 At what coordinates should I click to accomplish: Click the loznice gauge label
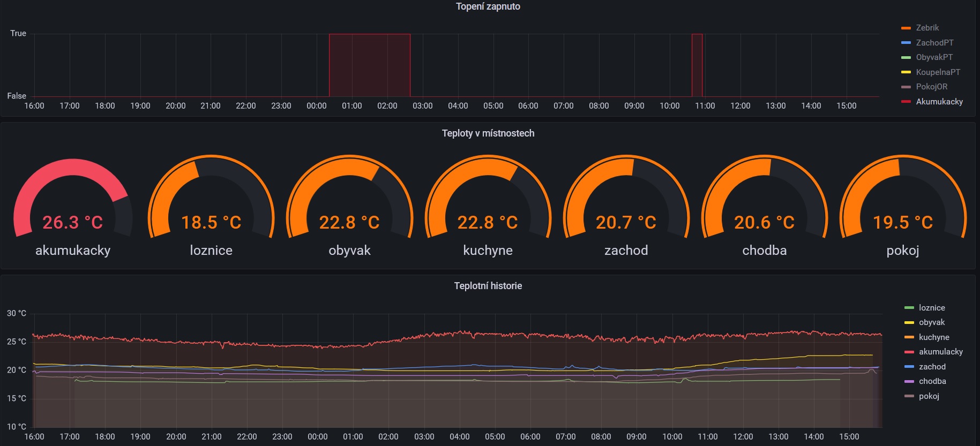point(211,251)
